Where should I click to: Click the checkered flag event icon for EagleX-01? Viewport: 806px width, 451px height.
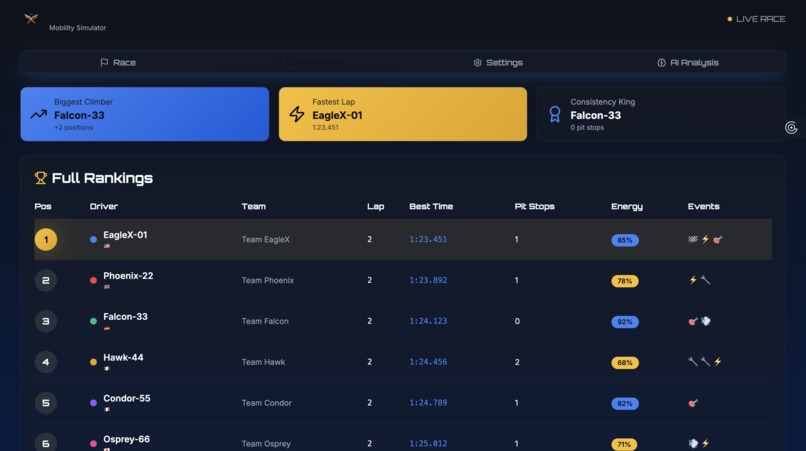pos(693,239)
